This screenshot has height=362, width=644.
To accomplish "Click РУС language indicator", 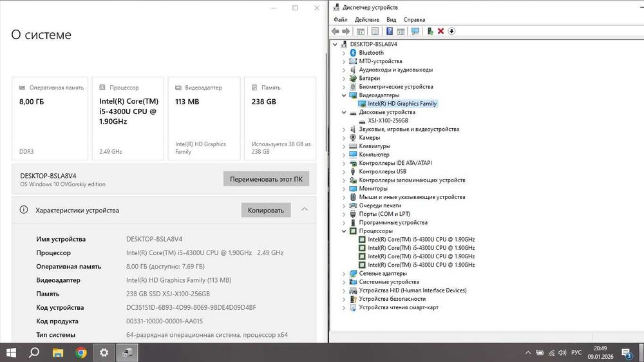I will tap(576, 352).
